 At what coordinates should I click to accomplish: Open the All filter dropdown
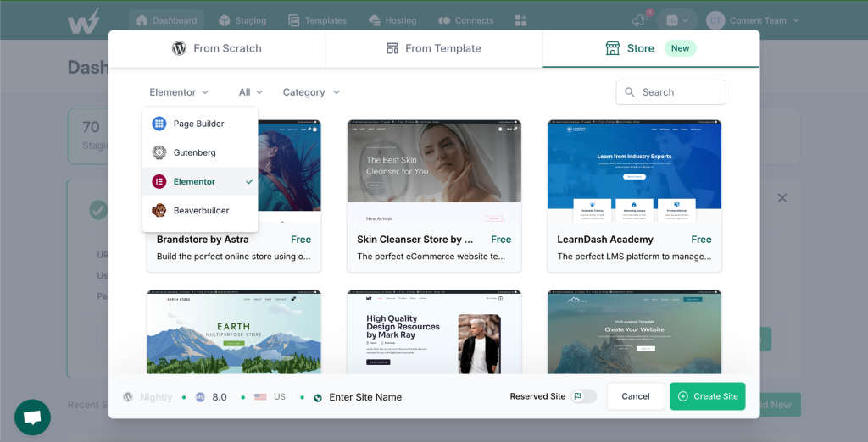[x=250, y=92]
